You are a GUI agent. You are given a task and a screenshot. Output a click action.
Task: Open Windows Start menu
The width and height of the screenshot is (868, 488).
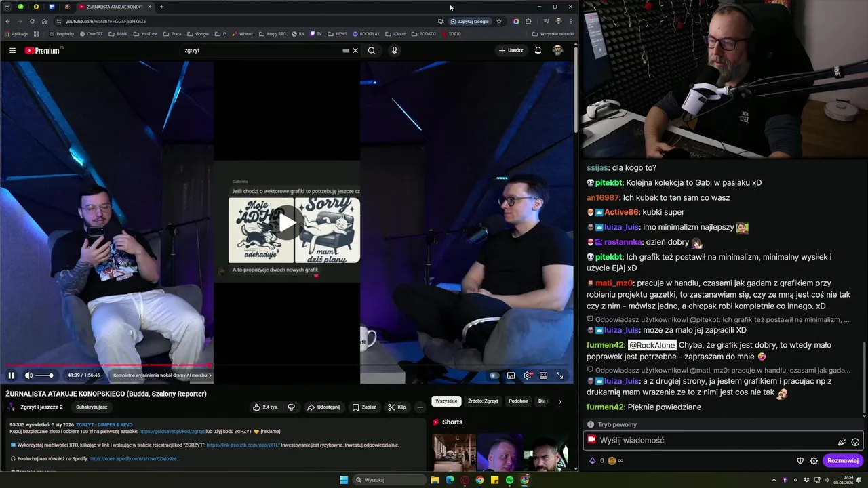pyautogui.click(x=344, y=480)
